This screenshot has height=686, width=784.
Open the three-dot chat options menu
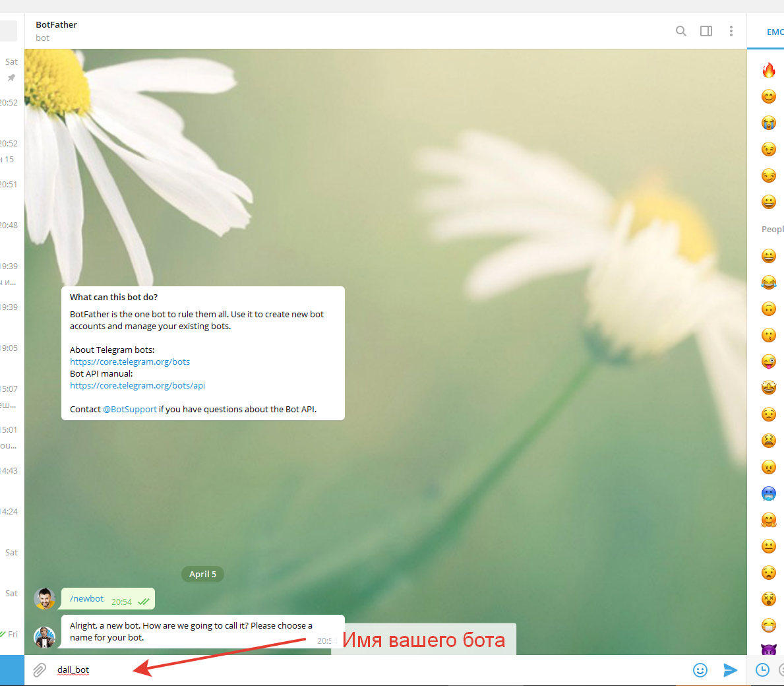coord(731,31)
